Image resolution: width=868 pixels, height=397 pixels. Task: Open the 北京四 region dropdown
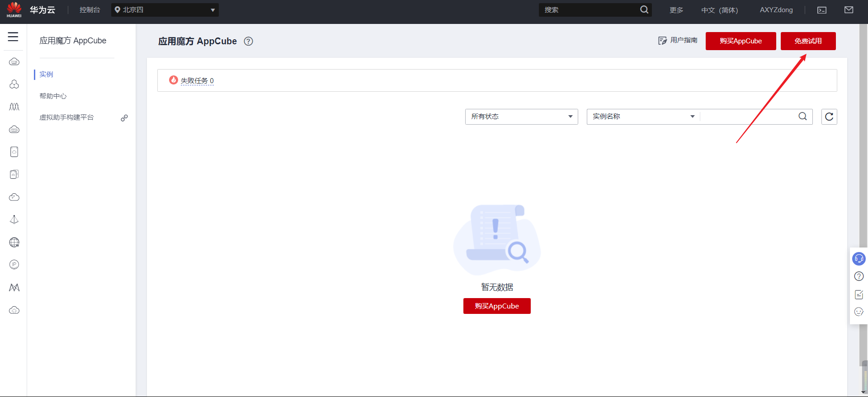click(165, 10)
